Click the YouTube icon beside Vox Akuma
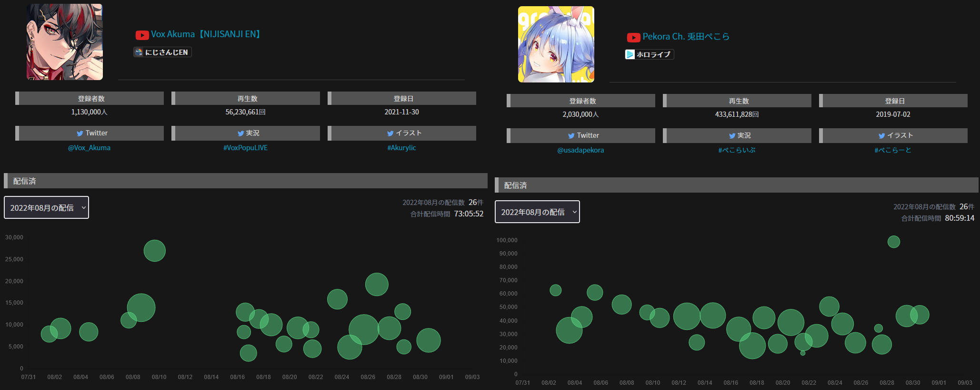This screenshot has width=980, height=390. [x=142, y=35]
